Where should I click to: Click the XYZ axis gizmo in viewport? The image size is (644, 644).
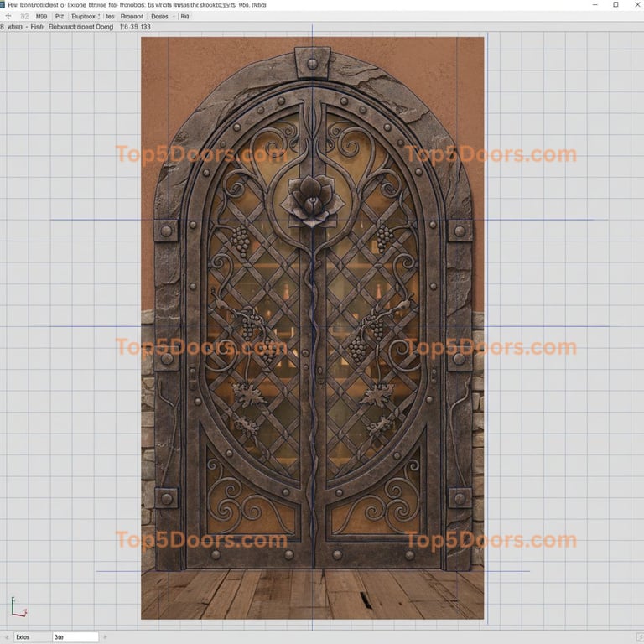(18, 607)
